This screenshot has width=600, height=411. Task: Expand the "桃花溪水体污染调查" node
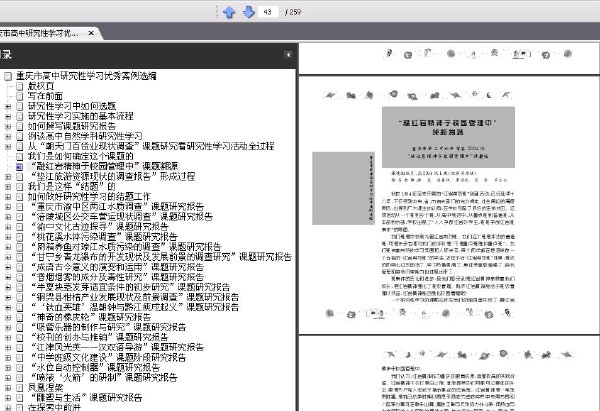click(8, 237)
